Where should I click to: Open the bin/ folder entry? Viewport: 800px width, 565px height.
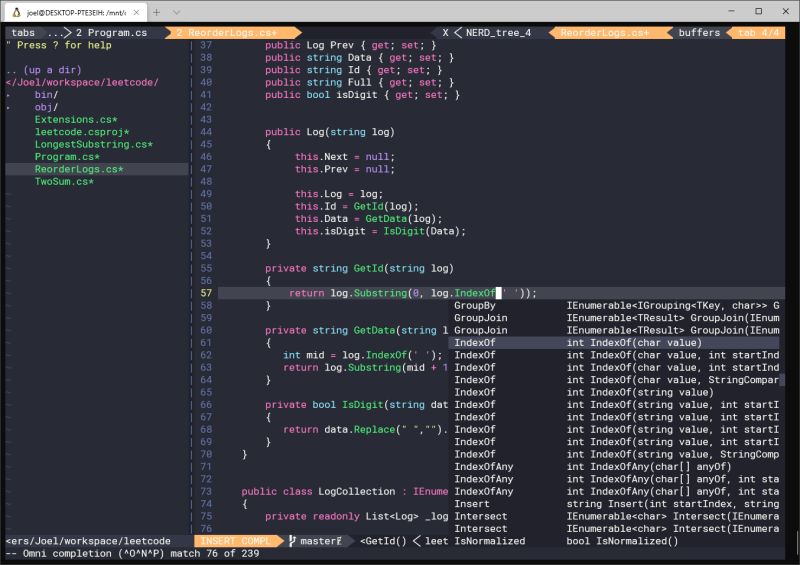[46, 95]
